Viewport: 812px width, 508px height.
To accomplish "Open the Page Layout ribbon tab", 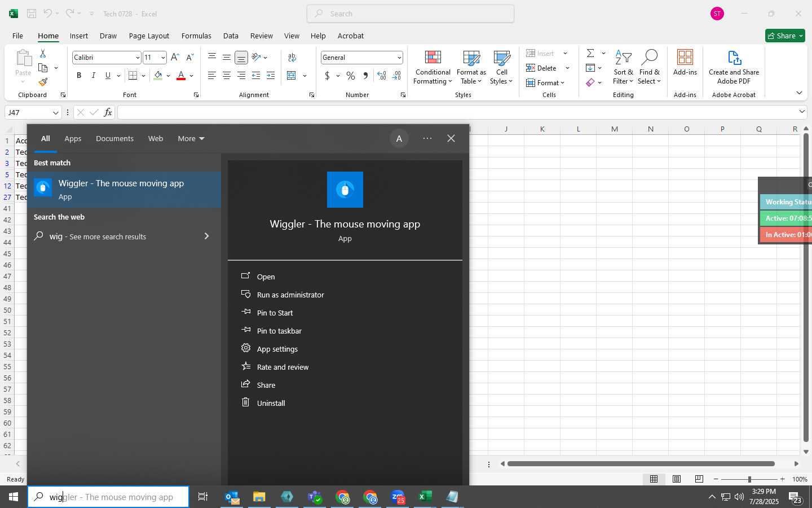I will click(x=149, y=36).
